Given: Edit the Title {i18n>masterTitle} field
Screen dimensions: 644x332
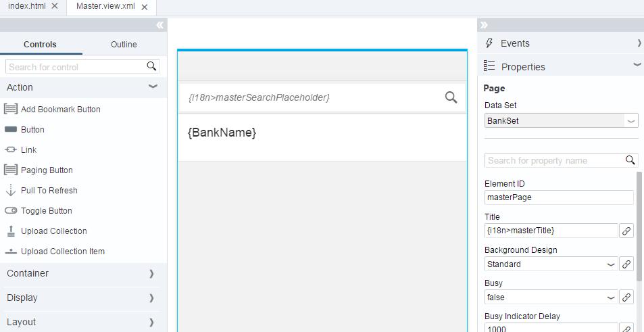Looking at the screenshot, I should coord(551,231).
